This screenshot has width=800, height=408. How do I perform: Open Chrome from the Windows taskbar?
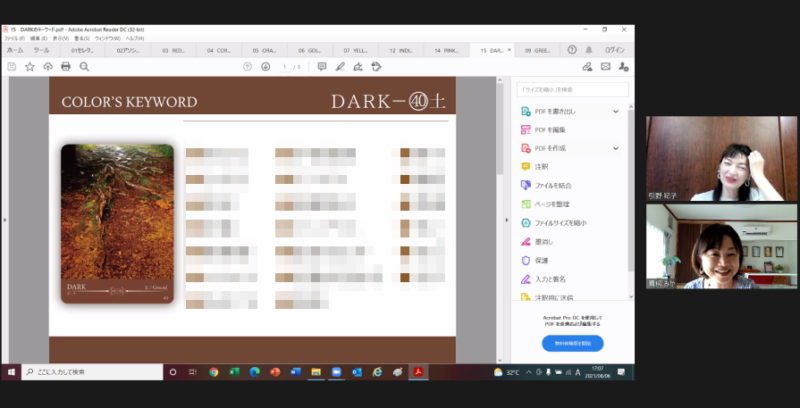pos(214,372)
